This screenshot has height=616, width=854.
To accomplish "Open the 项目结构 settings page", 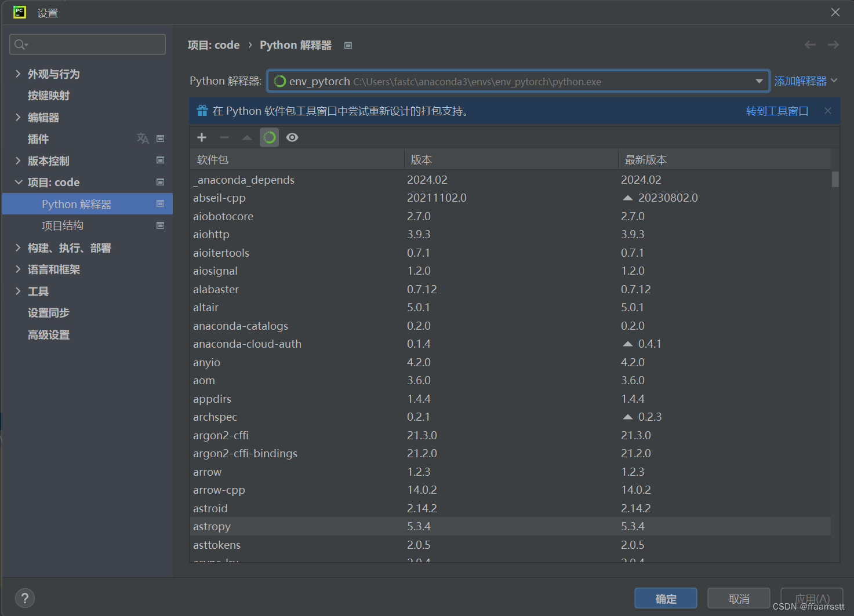I will point(63,226).
